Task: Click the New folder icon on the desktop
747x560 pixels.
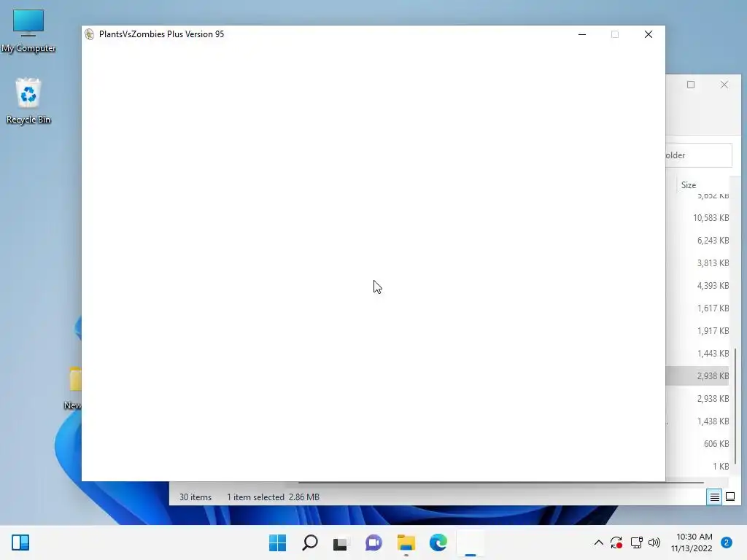Action: 73,388
